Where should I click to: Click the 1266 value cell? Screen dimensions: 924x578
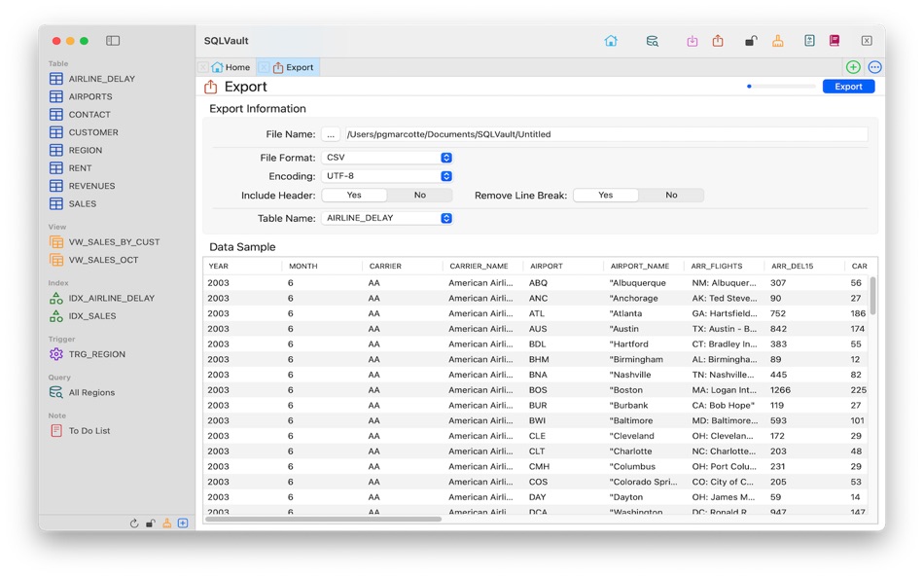click(780, 390)
